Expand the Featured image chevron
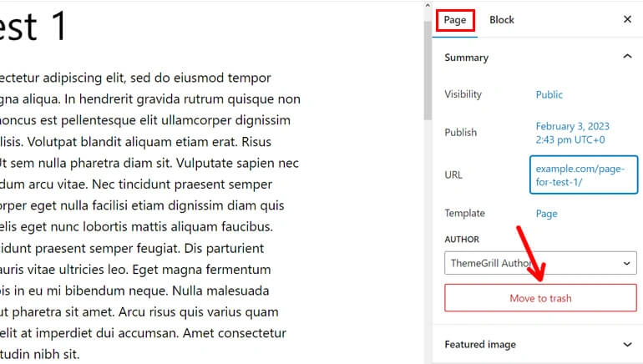The width and height of the screenshot is (643, 364). point(627,344)
